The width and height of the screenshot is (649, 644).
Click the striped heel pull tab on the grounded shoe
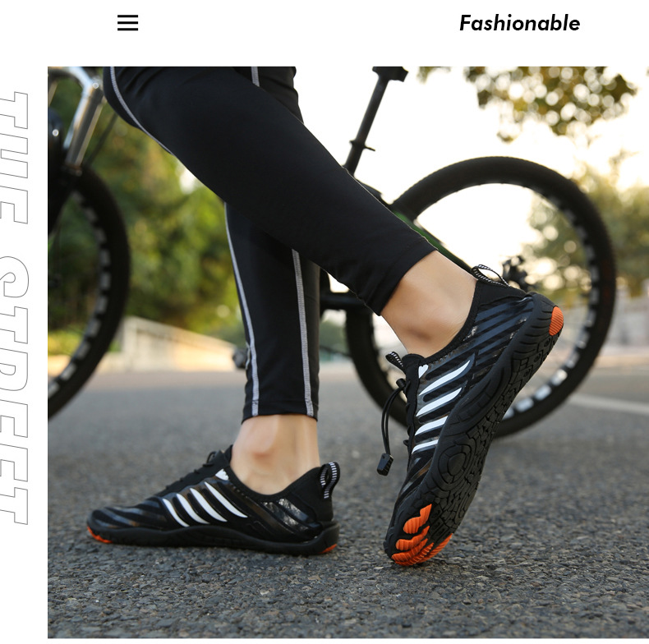(329, 479)
